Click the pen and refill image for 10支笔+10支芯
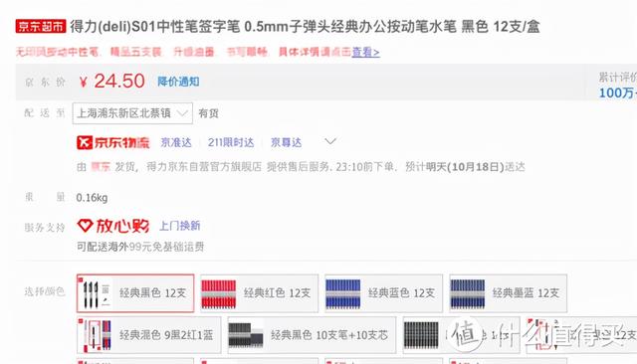 pos(246,335)
